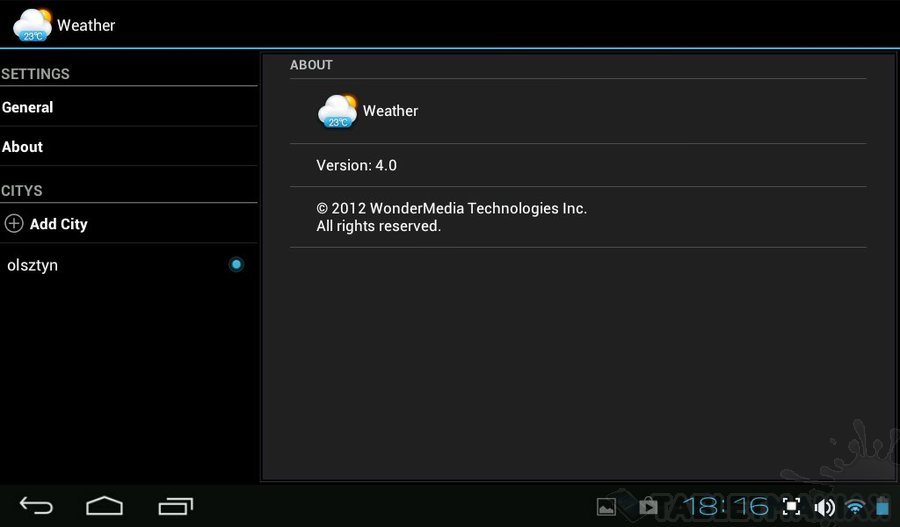Viewport: 900px width, 527px height.
Task: Open the picture notification in status bar
Action: (606, 506)
